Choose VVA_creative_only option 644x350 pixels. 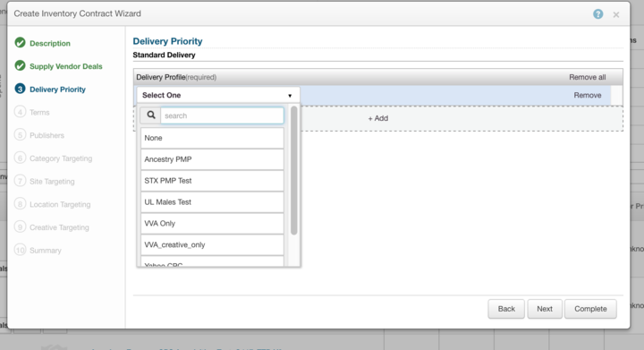pyautogui.click(x=212, y=245)
